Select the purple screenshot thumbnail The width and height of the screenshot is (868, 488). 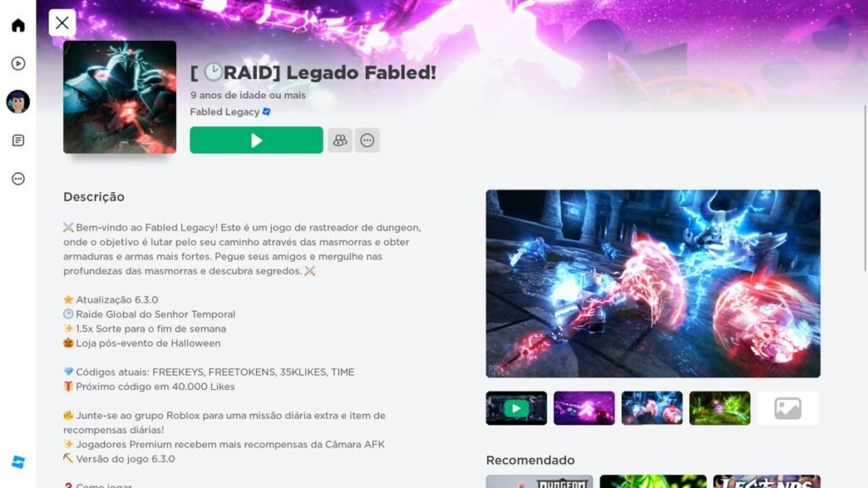584,408
